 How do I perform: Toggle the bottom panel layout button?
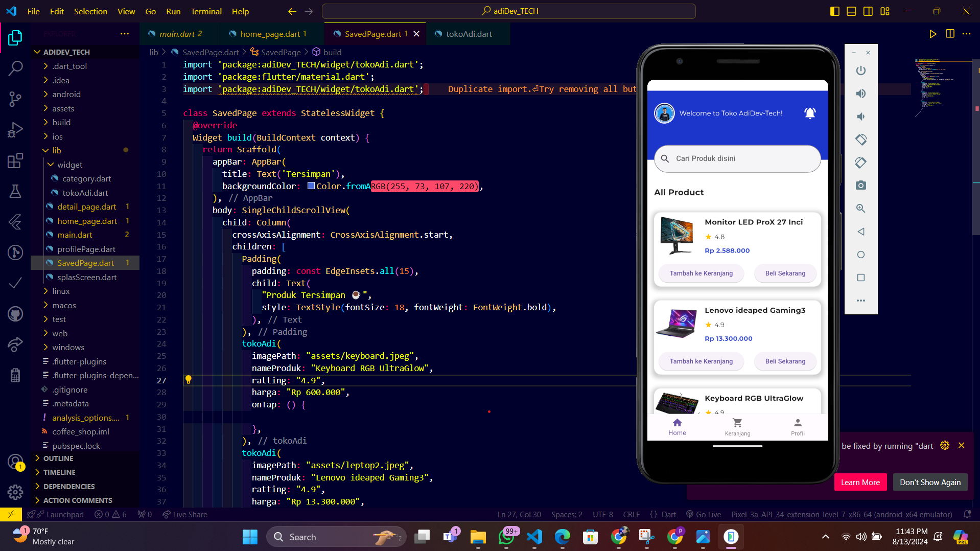pos(851,11)
